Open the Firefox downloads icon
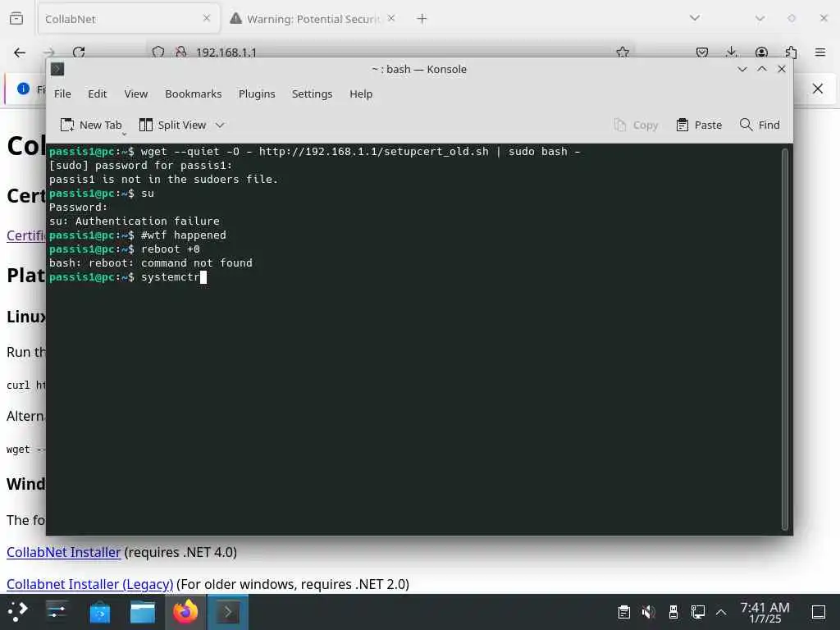Screen dimensions: 840x630 731,52
